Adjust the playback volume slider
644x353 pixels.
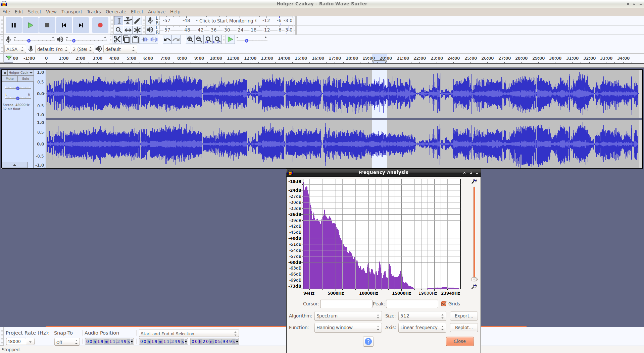pyautogui.click(x=86, y=40)
